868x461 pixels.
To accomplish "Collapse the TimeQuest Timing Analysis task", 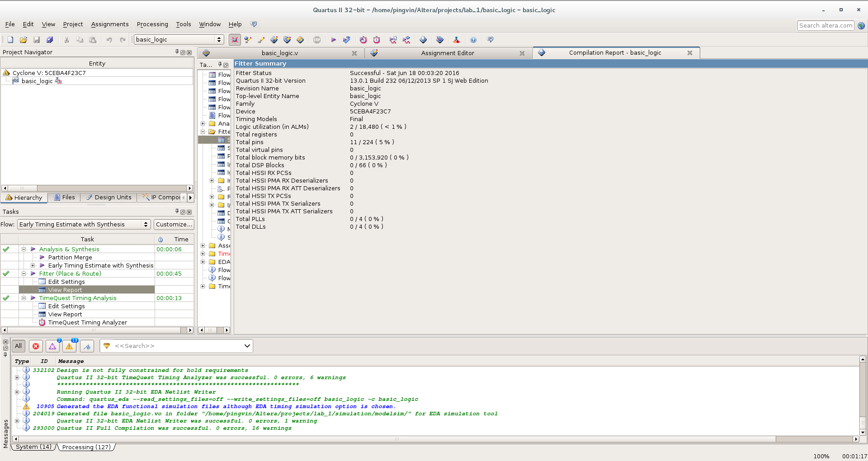I will [24, 298].
